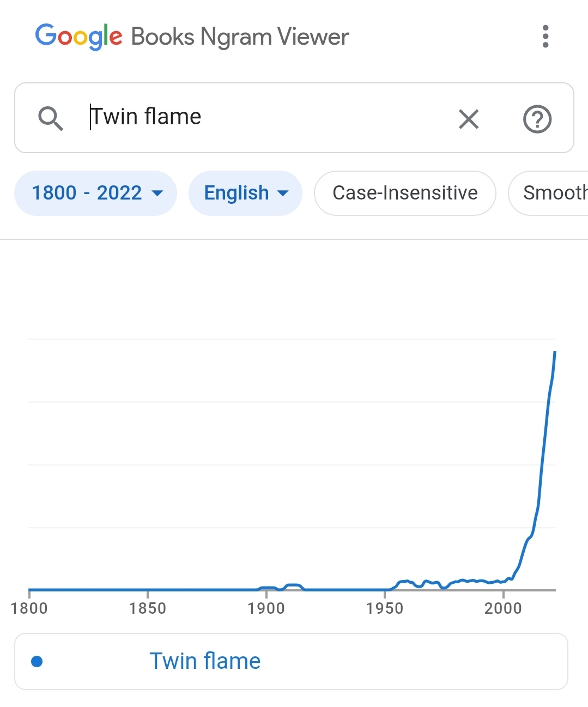Image resolution: width=588 pixels, height=707 pixels.
Task: Clear the search query with X
Action: (x=469, y=119)
